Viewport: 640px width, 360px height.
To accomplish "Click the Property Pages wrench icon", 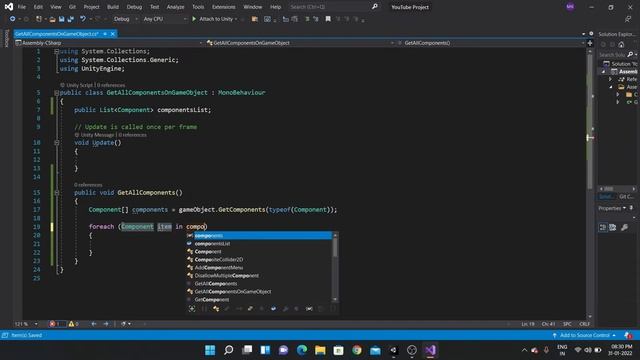I will tap(624, 227).
